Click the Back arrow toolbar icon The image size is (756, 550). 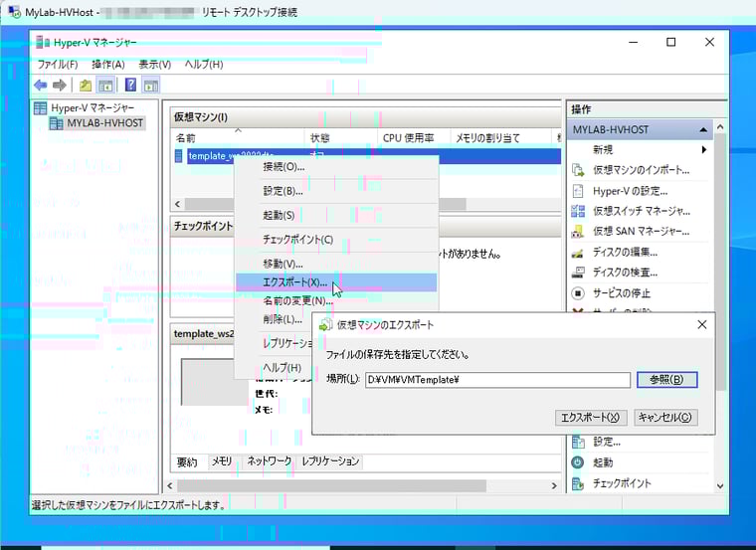[41, 86]
